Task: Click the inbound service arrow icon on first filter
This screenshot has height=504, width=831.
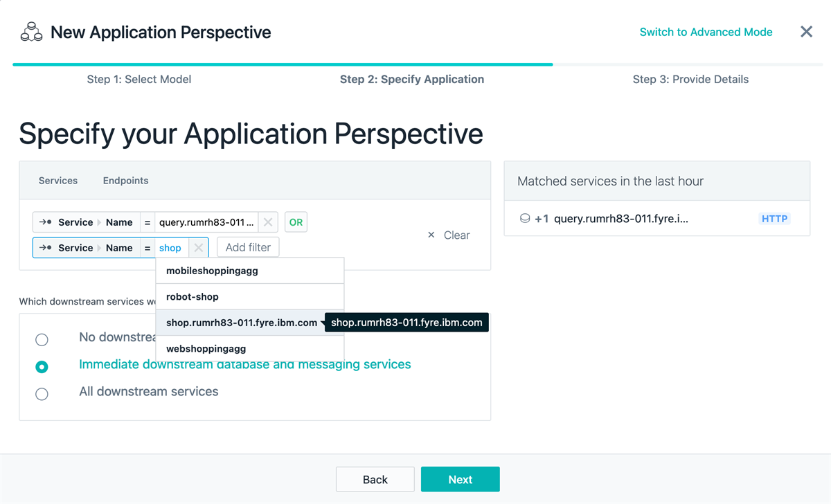Action: (x=44, y=222)
